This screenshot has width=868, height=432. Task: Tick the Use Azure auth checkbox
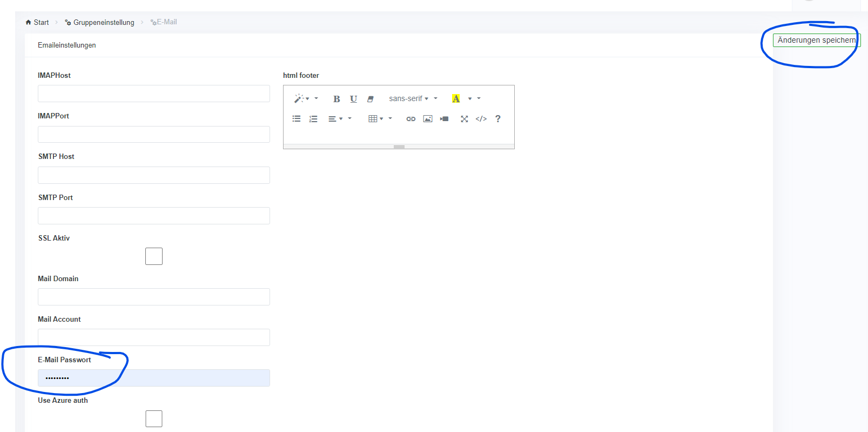[x=154, y=418]
